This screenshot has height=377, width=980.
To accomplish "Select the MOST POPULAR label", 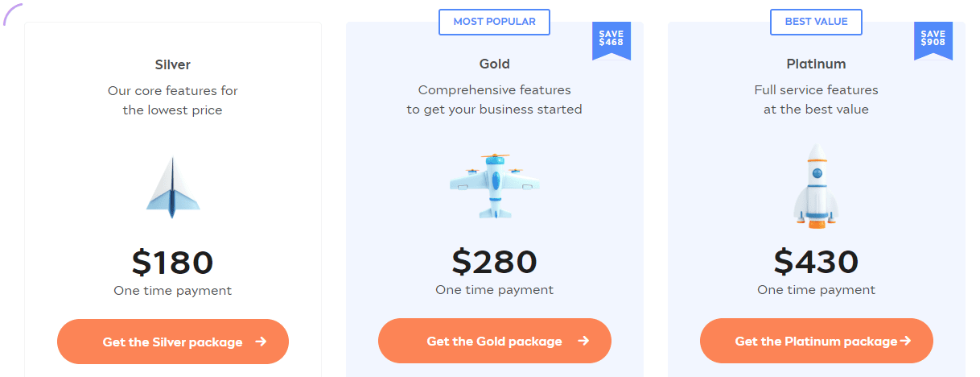I will point(494,22).
